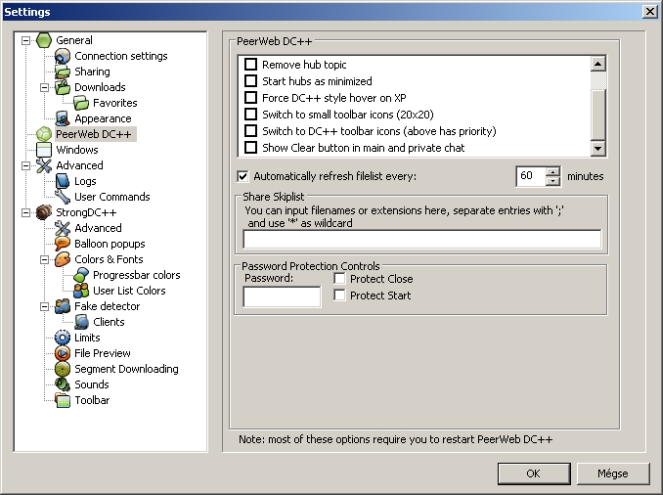Click the File Preview icon
This screenshot has width=663, height=495.
point(63,353)
